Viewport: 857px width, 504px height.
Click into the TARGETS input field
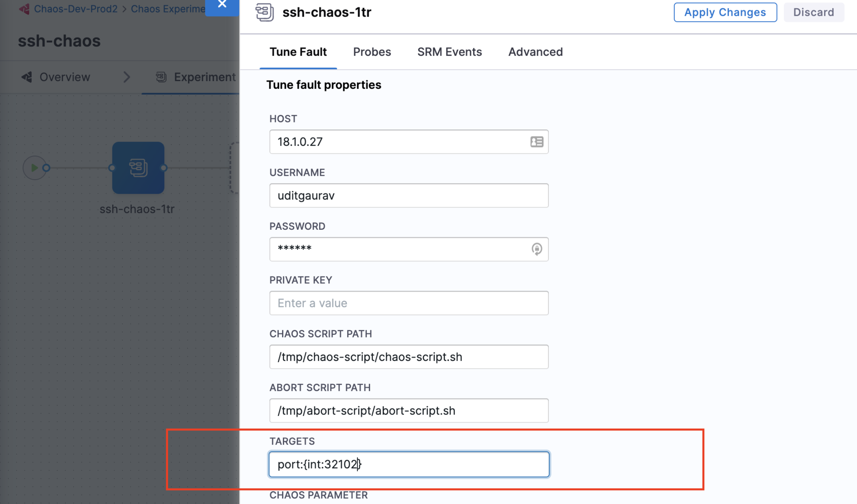(409, 464)
